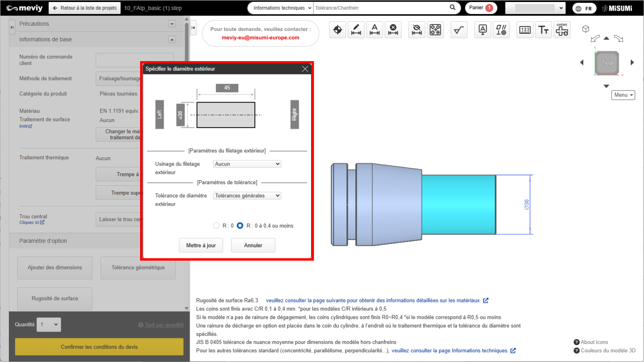Click the delete dimension icon

pos(393,30)
